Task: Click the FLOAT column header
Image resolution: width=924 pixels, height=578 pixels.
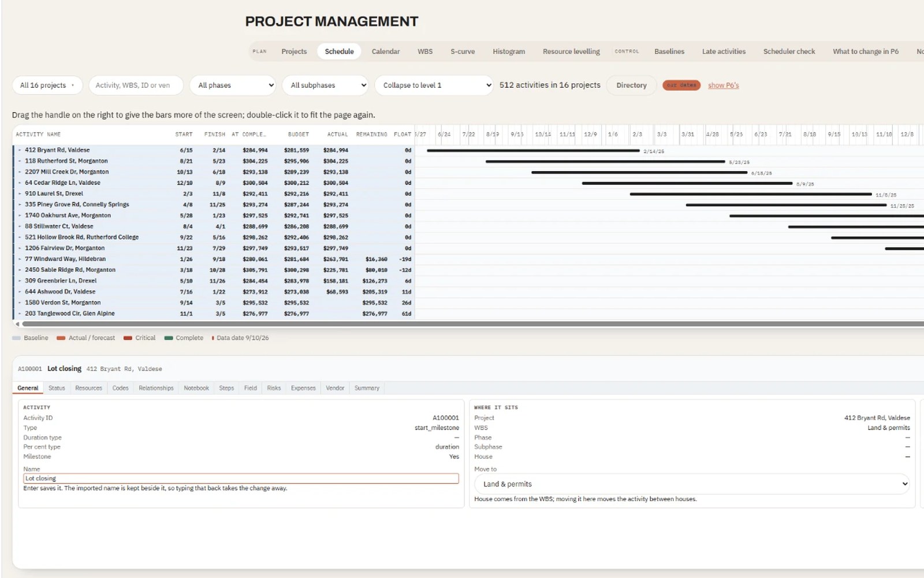Action: point(403,134)
